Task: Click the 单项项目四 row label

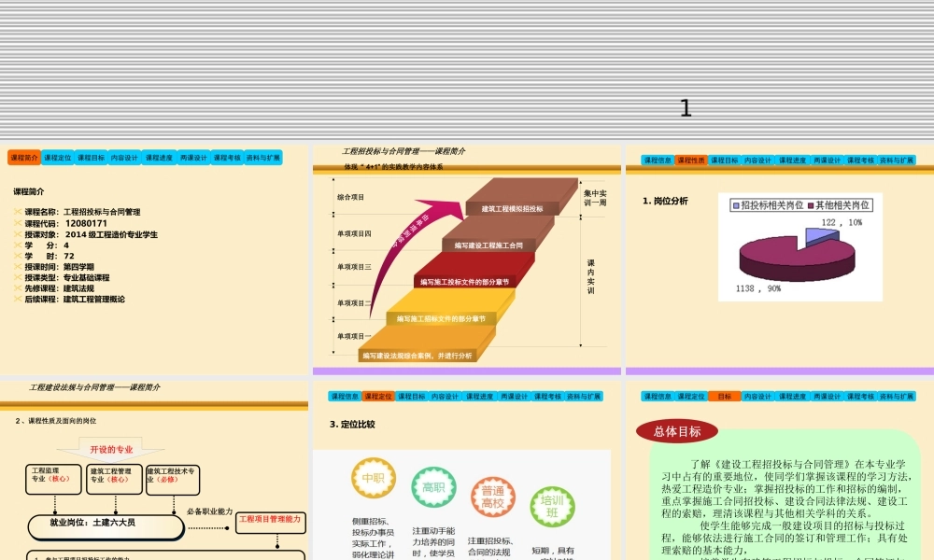Action: (x=354, y=234)
